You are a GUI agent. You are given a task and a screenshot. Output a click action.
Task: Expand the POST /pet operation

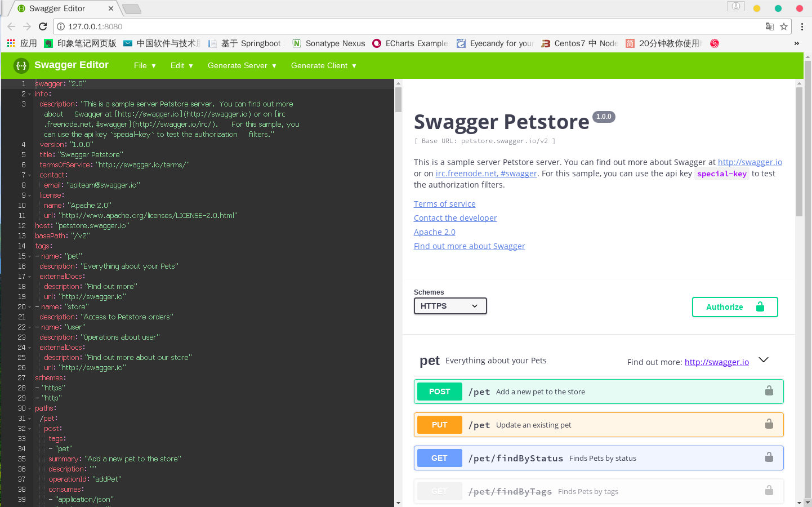click(599, 392)
